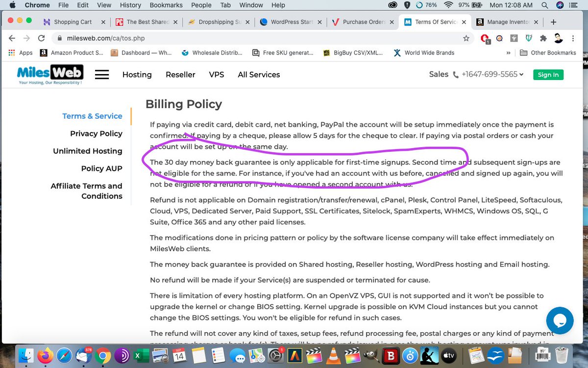Open the History menu
588x368 pixels.
(x=130, y=5)
